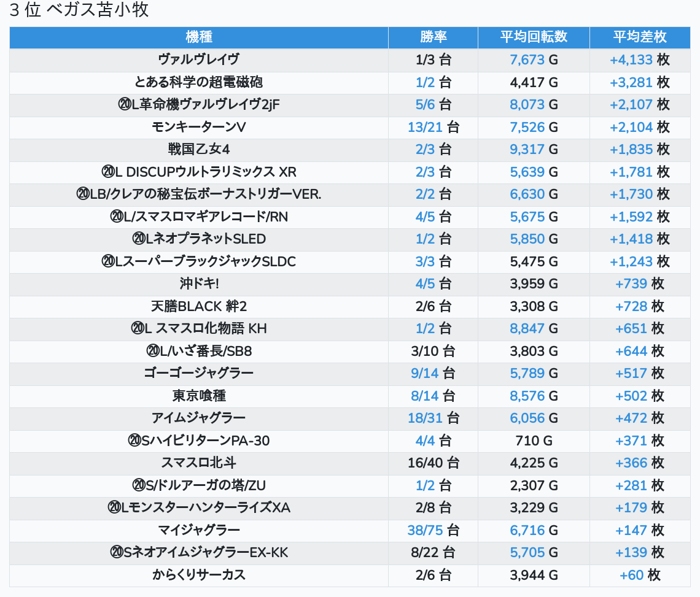
Task: Click the ヴァルヴレイヴ machine name cell
Action: tap(198, 60)
